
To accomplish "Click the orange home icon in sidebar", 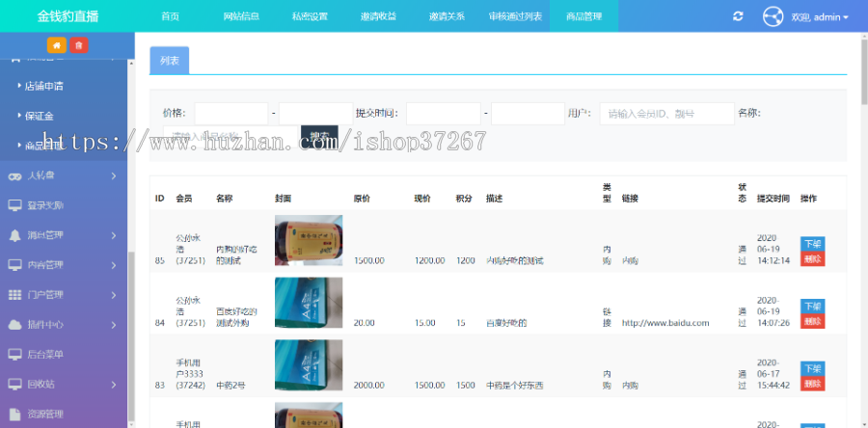I will point(57,45).
